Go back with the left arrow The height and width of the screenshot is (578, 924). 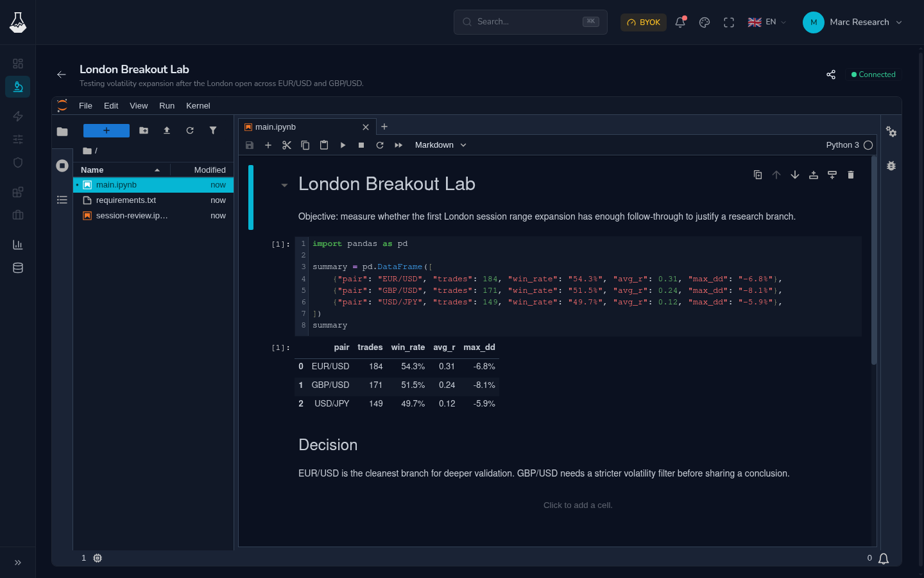point(62,75)
